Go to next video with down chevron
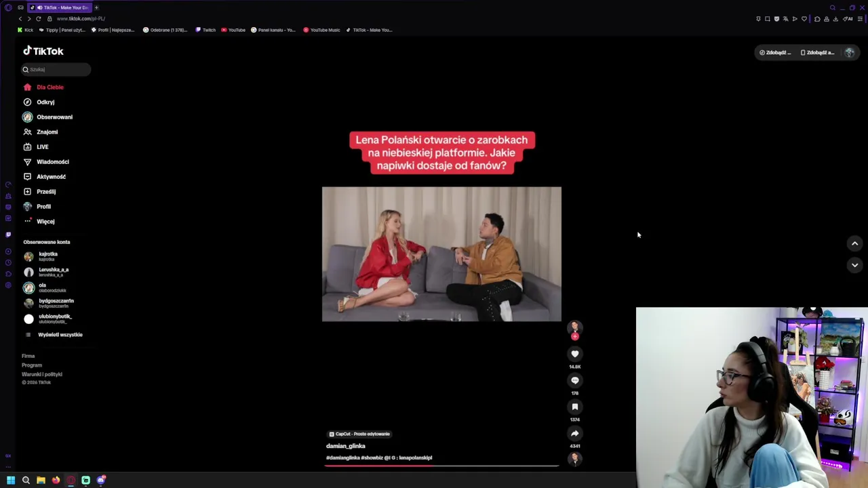 pos(854,265)
